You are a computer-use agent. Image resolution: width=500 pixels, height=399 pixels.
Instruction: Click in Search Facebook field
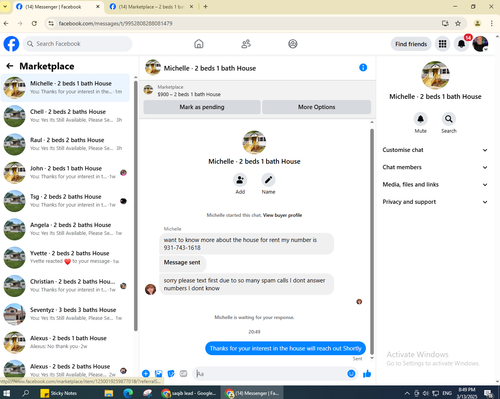point(77,44)
